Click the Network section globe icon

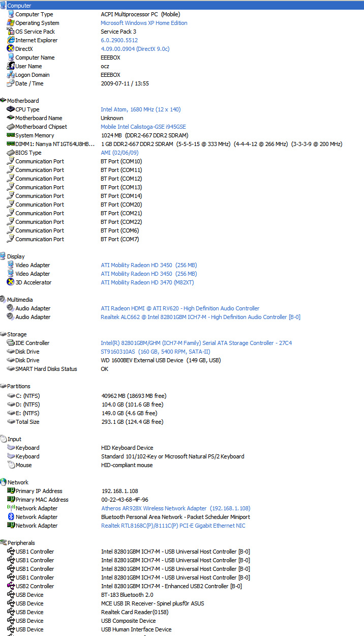tap(3, 482)
